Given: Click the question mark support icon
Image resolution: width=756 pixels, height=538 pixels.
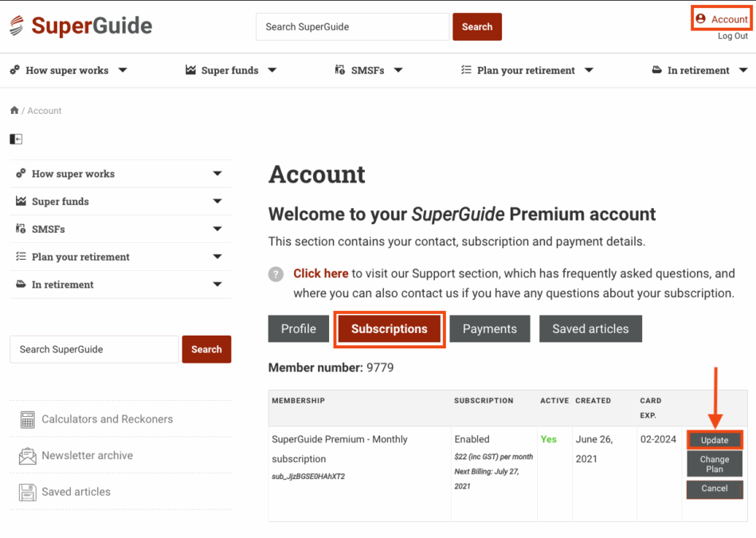Looking at the screenshot, I should pos(276,274).
